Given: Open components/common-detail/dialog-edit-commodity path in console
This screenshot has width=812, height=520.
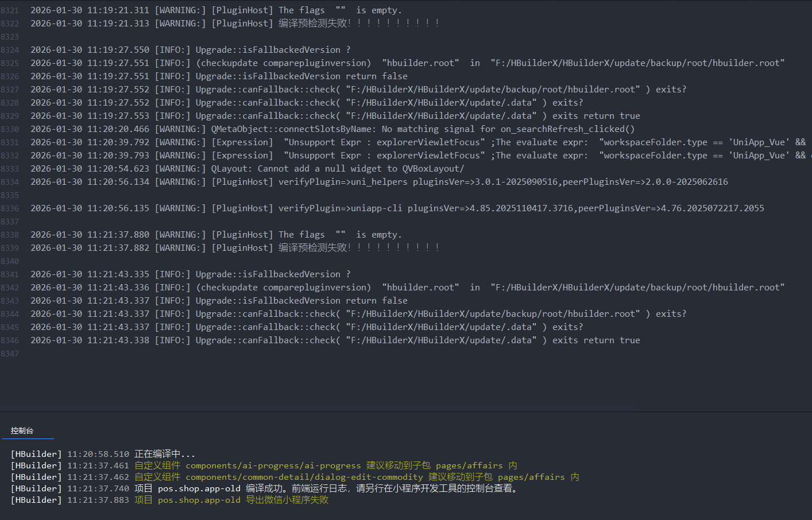Looking at the screenshot, I should pos(304,477).
